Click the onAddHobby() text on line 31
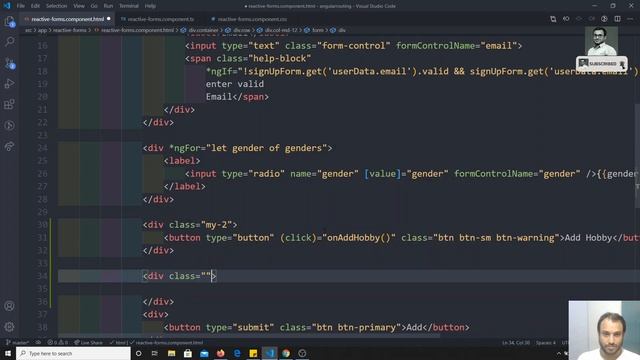 click(359, 238)
